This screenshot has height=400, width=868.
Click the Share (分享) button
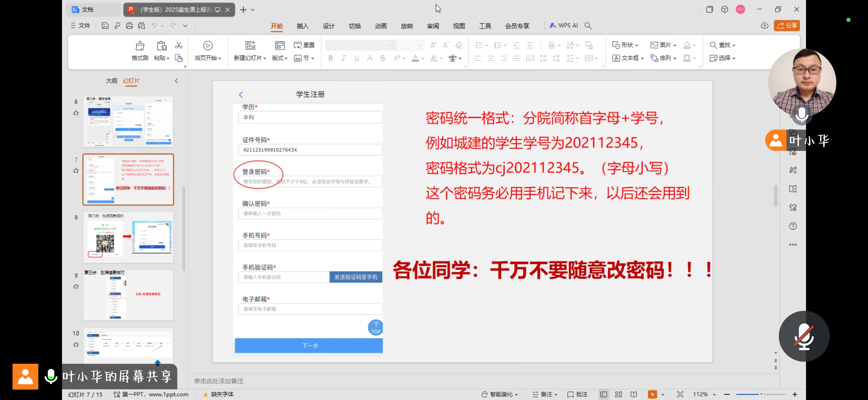(x=787, y=25)
